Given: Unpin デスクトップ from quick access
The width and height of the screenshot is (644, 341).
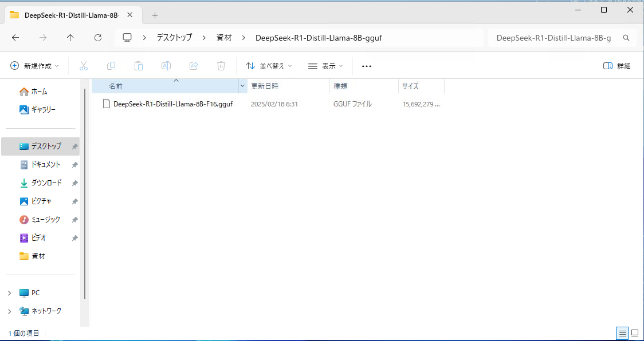Looking at the screenshot, I should click(74, 146).
